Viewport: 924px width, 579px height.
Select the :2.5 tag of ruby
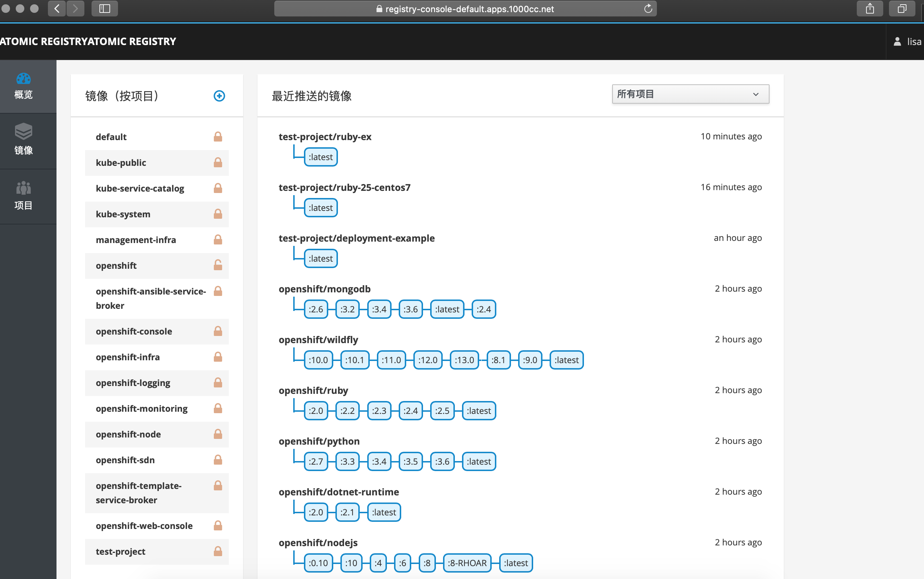point(442,411)
